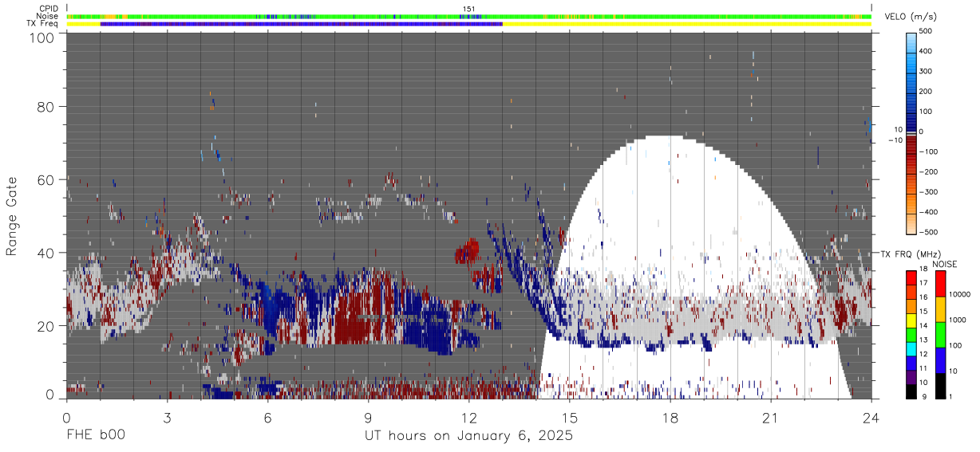Click the 6 tick on UT hours axis
Viewport: 980px width, 452px height.
click(x=267, y=418)
